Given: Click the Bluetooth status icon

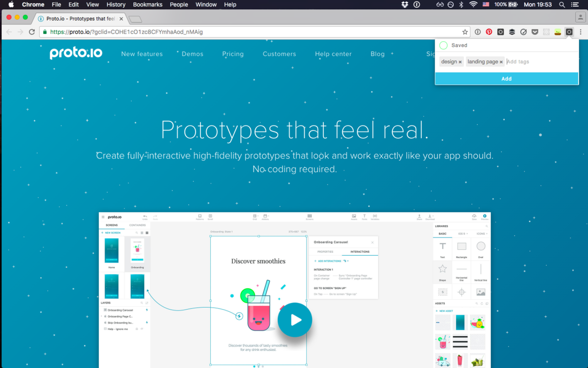Looking at the screenshot, I should (461, 4).
